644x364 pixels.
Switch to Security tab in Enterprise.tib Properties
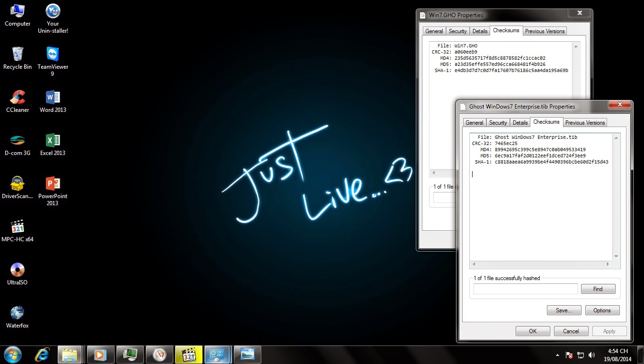coord(498,123)
